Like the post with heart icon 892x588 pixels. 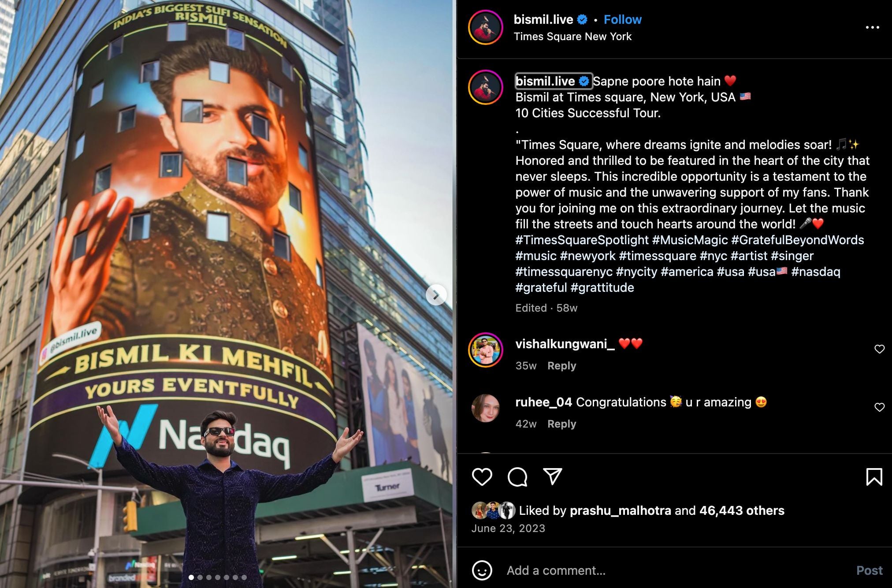click(x=482, y=477)
